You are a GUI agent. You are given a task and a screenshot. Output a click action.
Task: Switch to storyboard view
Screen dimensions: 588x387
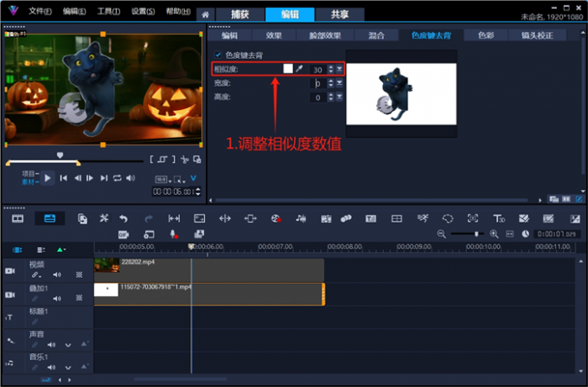[x=18, y=218]
